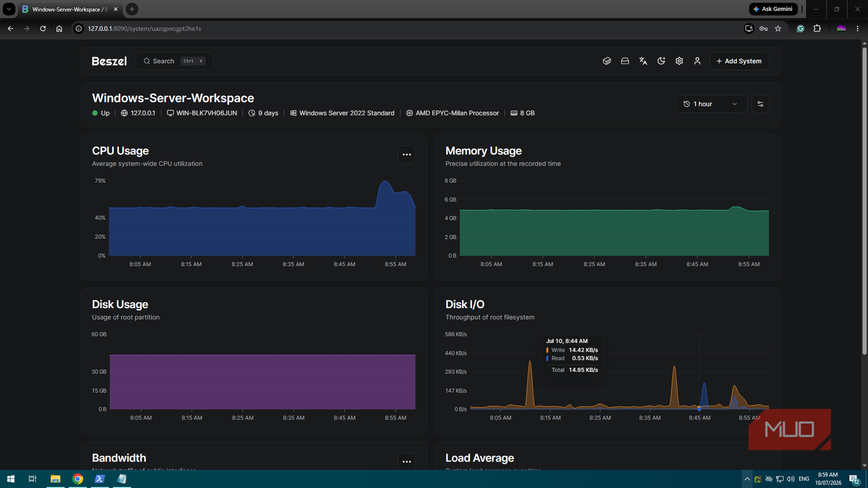Open File Explorer from the taskbar
This screenshot has width=868, height=488.
point(56,479)
